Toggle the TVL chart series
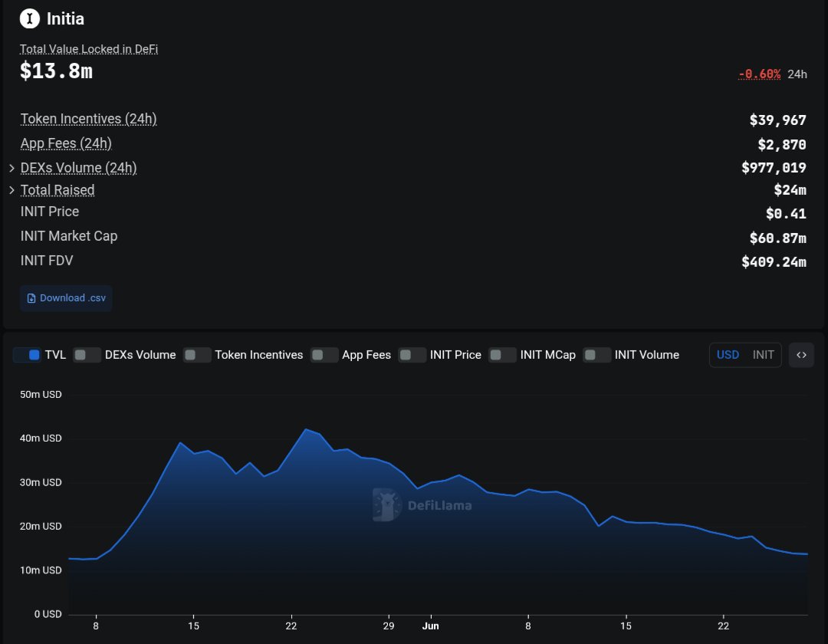 point(27,355)
